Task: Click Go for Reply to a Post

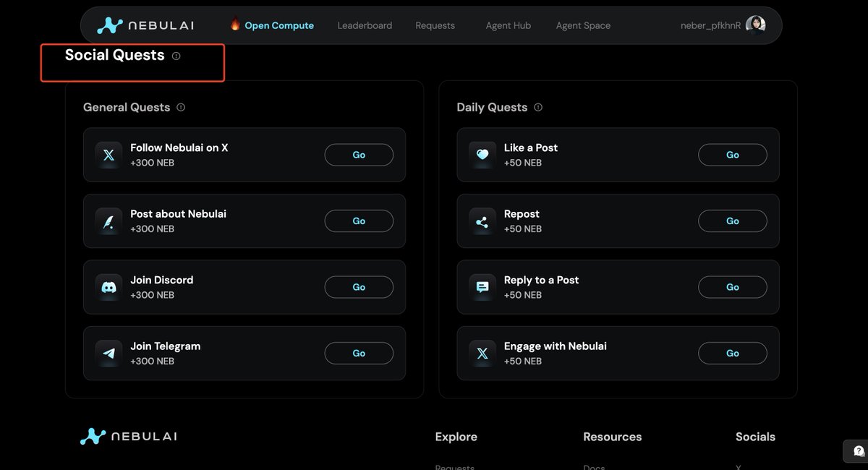Action: (733, 287)
